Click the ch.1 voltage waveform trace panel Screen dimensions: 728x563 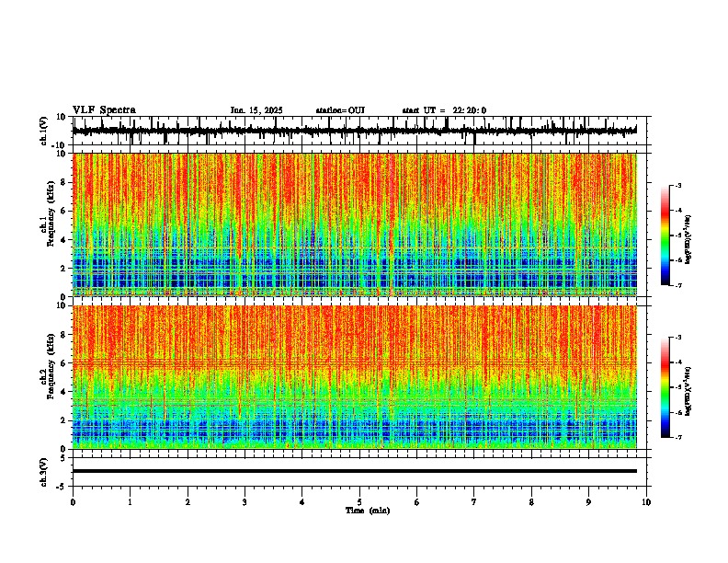point(361,131)
